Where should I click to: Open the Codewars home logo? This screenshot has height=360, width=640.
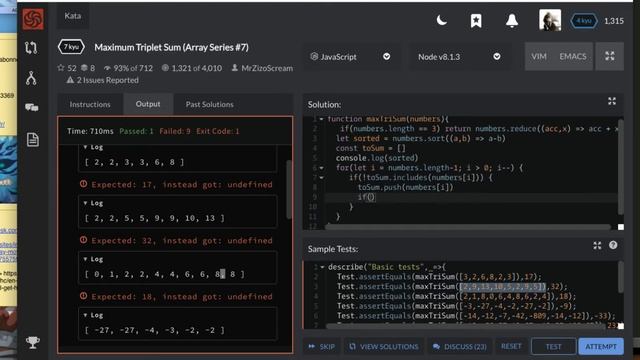click(x=33, y=19)
